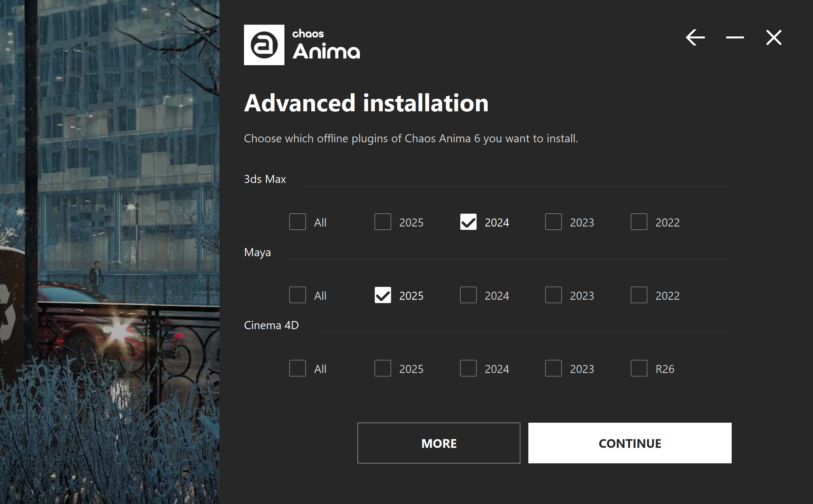The width and height of the screenshot is (813, 504).
Task: Click the back arrow icon
Action: [x=695, y=37]
